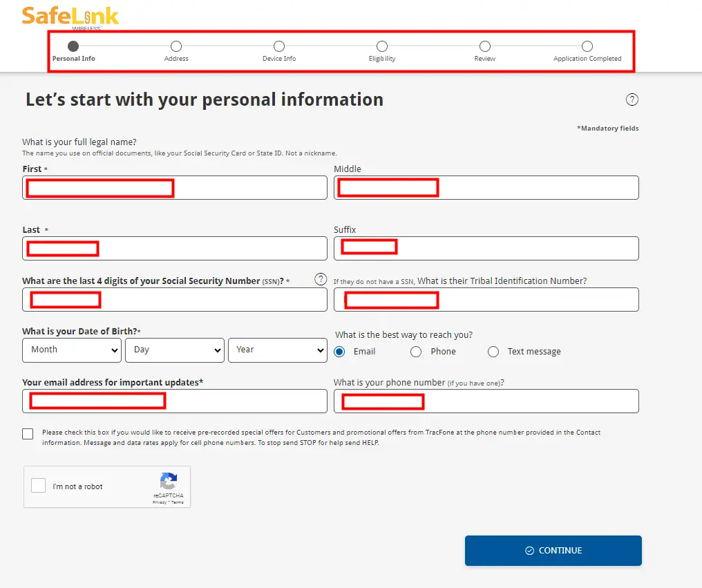Open the Month dropdown for date of birth
Image resolution: width=702 pixels, height=588 pixels.
(x=72, y=350)
